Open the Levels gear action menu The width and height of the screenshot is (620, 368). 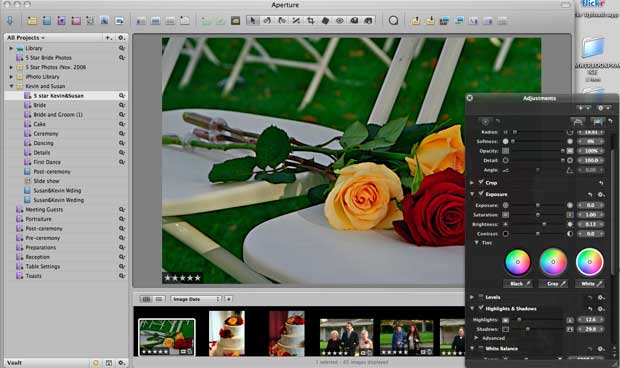(x=601, y=297)
